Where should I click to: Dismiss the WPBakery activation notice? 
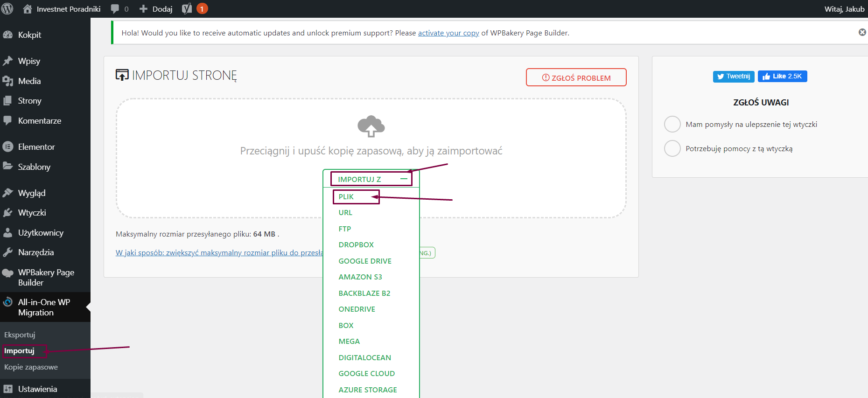(862, 32)
